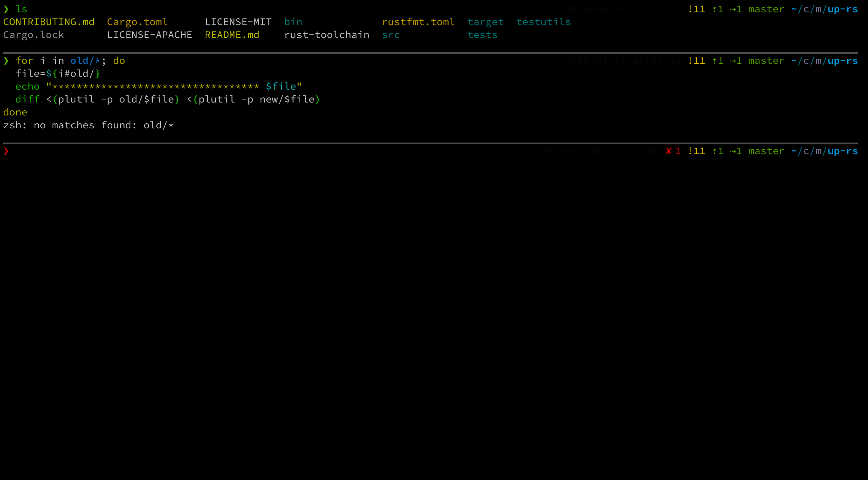This screenshot has width=868, height=480.
Task: Select the 'Cargo.toml' file name
Action: (137, 22)
